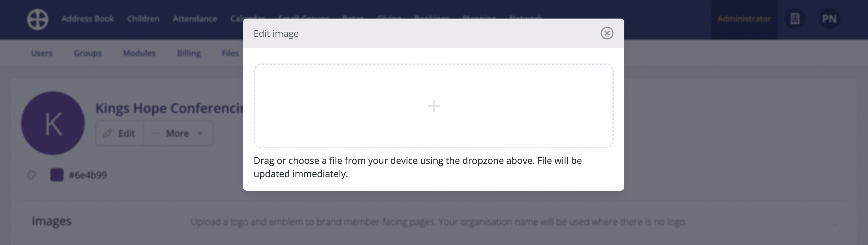Open the ChurchSuite logo home icon
Image resolution: width=868 pixels, height=245 pixels.
tap(38, 19)
